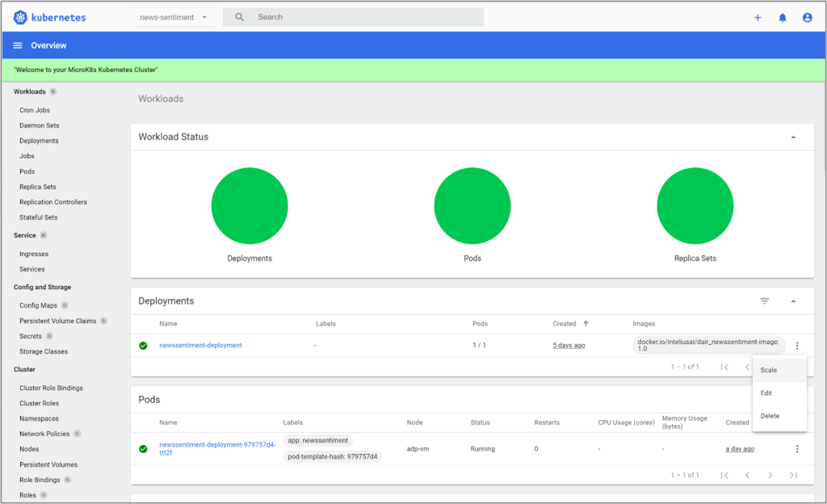Viewport: 827px width, 504px height.
Task: Open the news-sentiment namespace dropdown
Action: [x=173, y=17]
